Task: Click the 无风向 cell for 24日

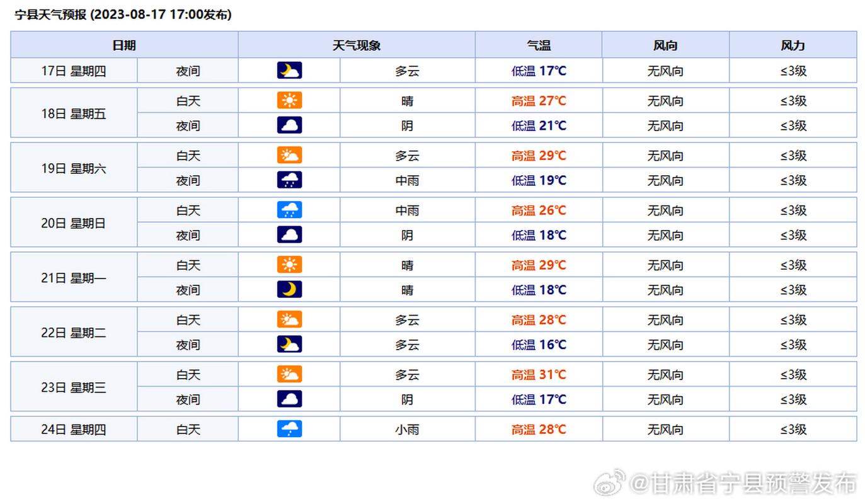Action: pos(665,429)
